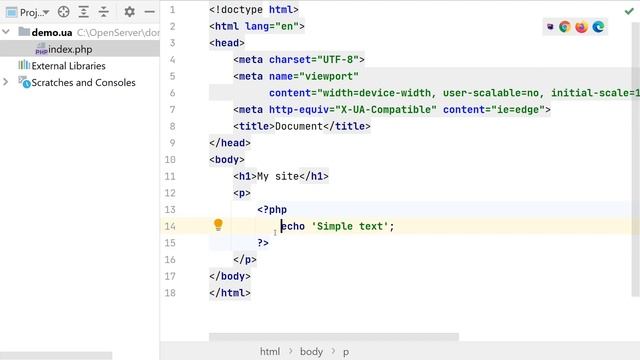640x360 pixels.
Task: Click the Expand All icon in the Project toolbar
Action: point(83,12)
